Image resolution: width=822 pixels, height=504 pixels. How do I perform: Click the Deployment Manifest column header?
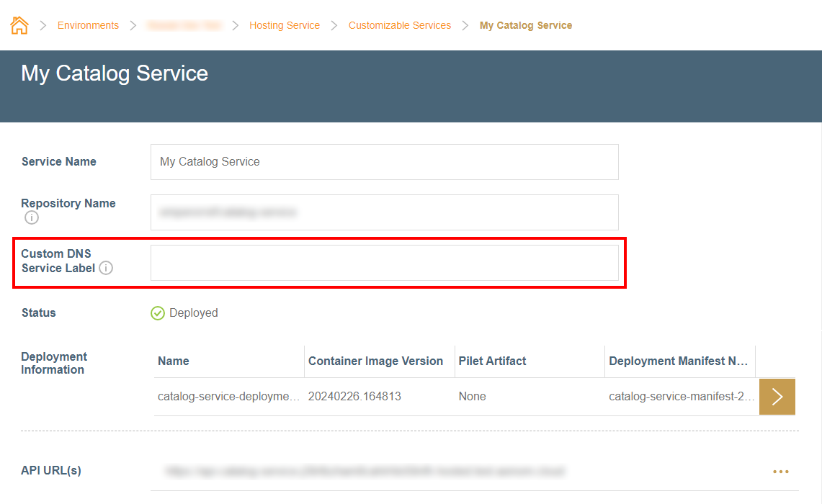(x=678, y=361)
